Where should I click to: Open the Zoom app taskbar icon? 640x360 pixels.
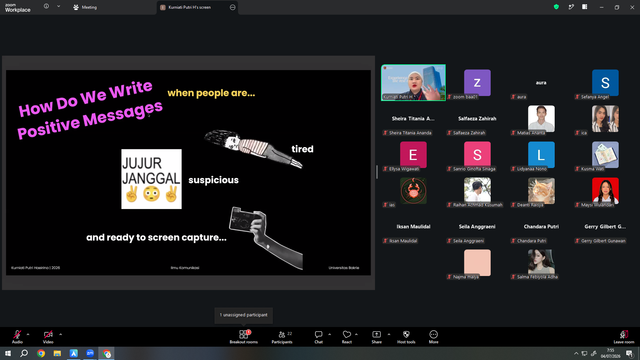90,353
